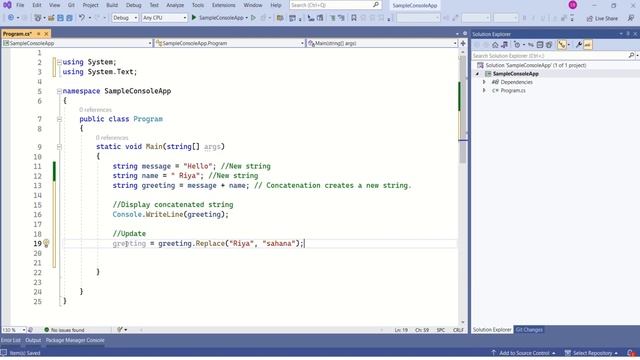
Task: Open the Debug configuration dropdown
Action: point(125,18)
